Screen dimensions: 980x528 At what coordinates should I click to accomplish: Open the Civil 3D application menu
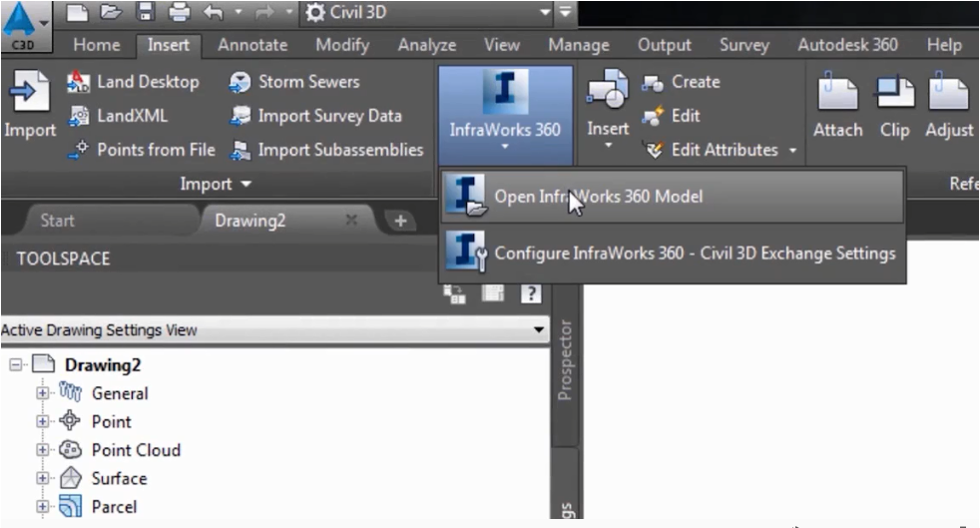coord(24,26)
